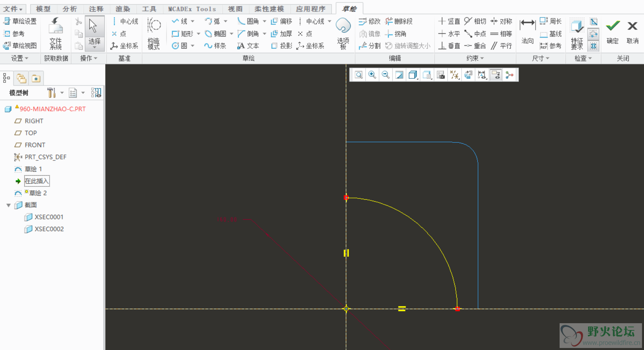644x350 pixels.
Task: Toggle dimension display icon in graphics toolbar
Action: point(482,75)
